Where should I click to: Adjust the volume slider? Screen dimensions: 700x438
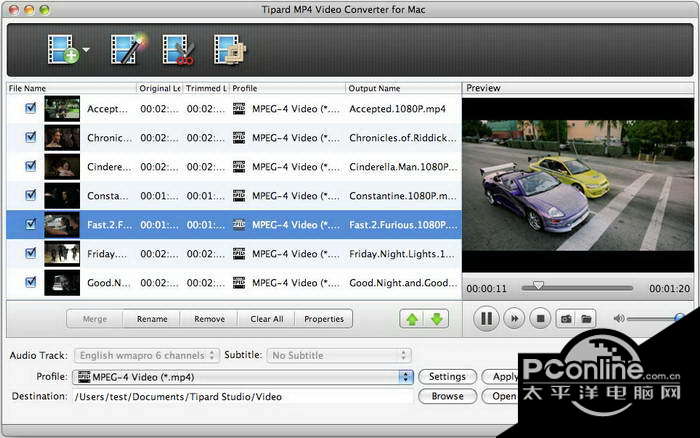click(655, 319)
